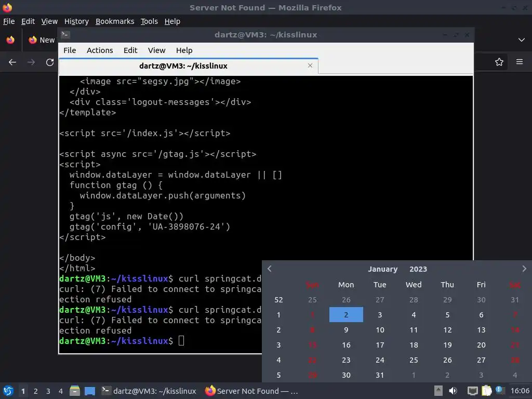Open the volume speaker tray icon
532x399 pixels.
click(453, 391)
